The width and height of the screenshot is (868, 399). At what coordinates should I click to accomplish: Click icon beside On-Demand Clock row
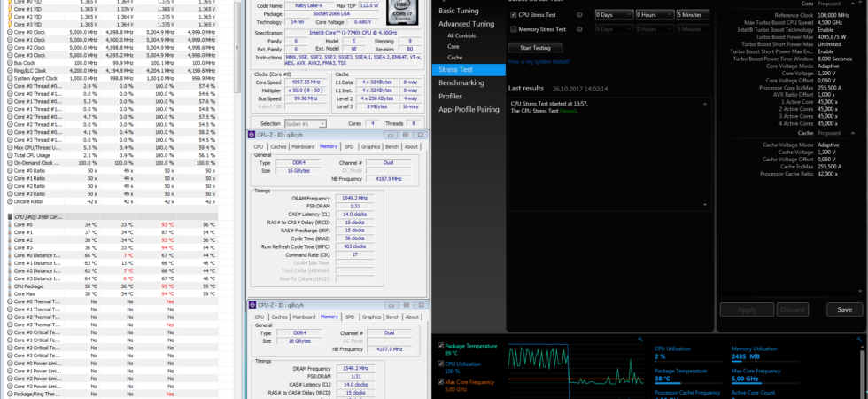point(10,163)
